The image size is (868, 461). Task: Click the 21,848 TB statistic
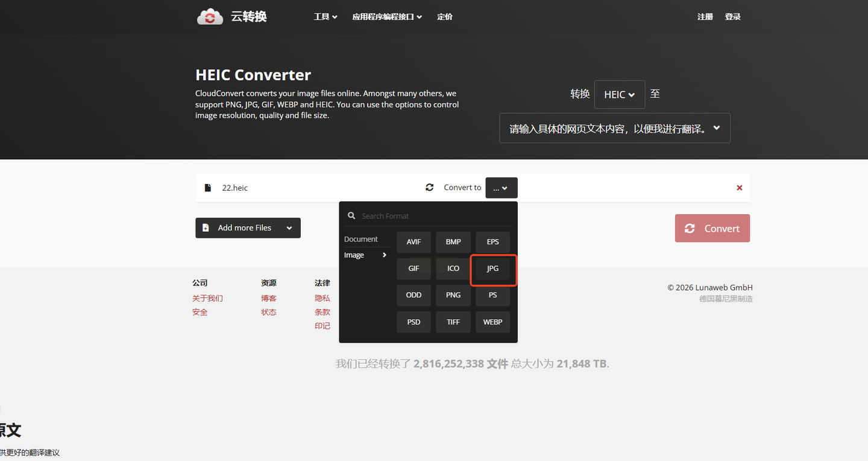click(582, 364)
